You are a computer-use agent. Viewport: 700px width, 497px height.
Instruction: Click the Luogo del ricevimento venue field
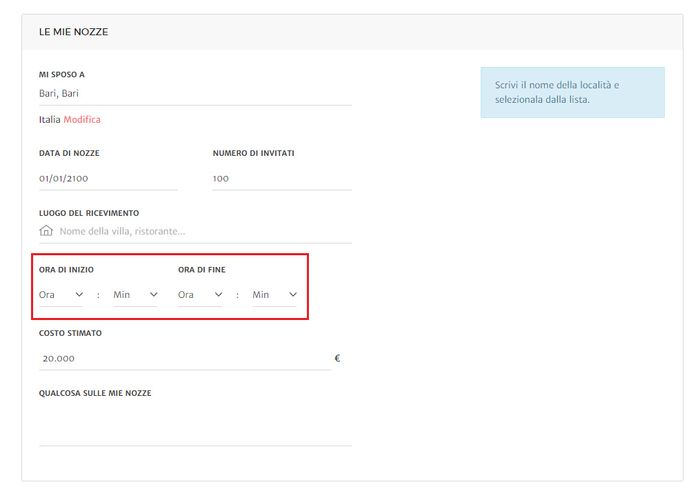click(x=204, y=231)
